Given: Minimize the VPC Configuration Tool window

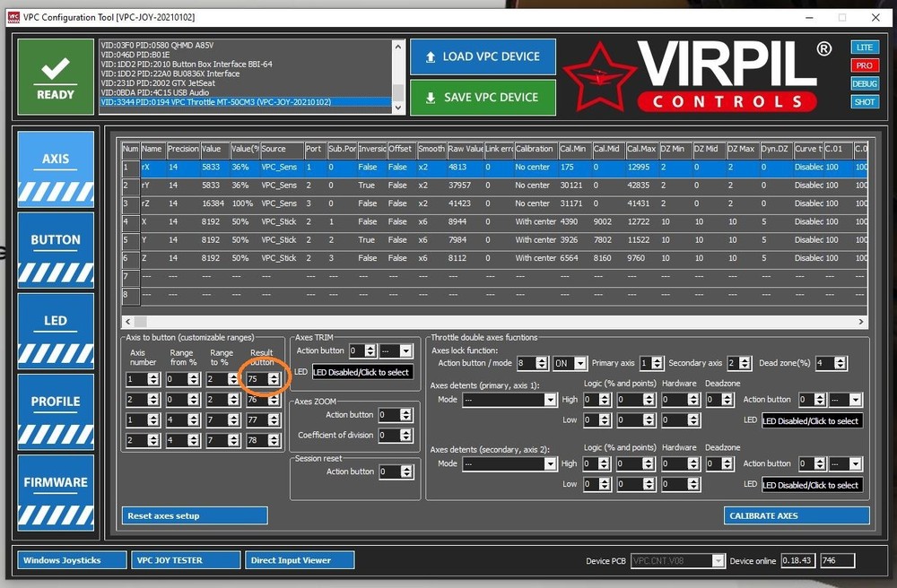Looking at the screenshot, I should tap(809, 18).
